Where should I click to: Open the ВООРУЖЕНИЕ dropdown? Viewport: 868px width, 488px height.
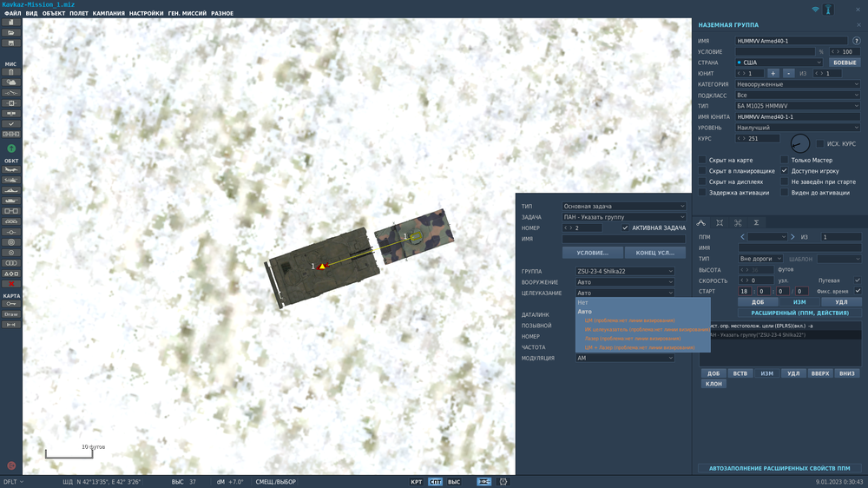[x=625, y=282]
